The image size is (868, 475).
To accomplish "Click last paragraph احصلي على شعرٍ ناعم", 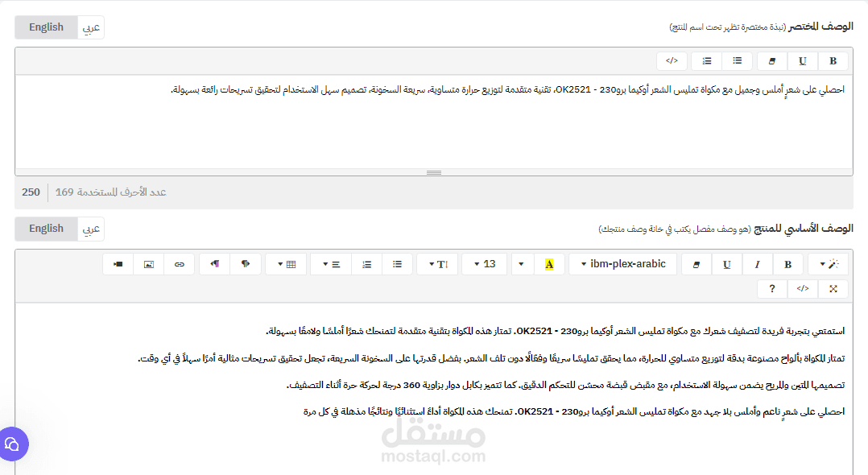I will click(574, 411).
